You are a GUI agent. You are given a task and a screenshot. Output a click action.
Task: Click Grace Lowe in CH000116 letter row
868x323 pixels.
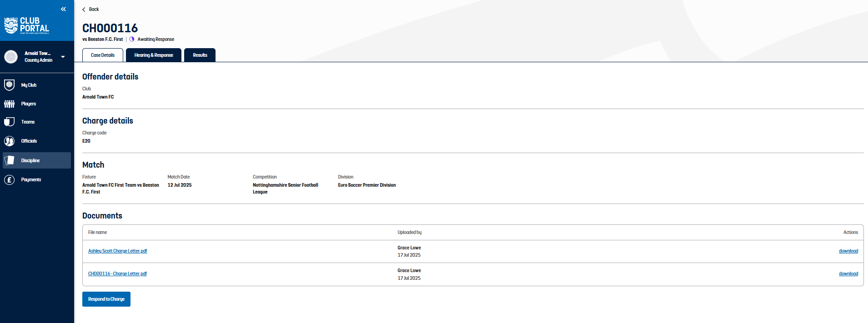(409, 271)
